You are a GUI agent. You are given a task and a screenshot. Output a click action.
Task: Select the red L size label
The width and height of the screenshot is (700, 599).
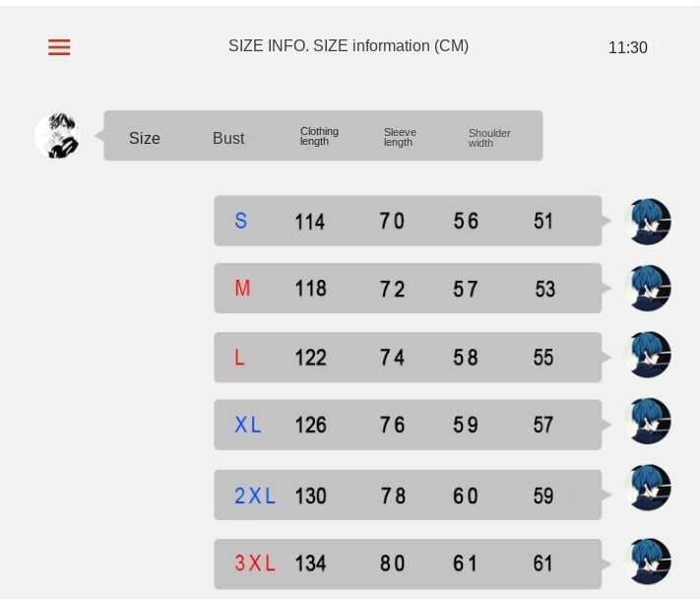(x=239, y=358)
